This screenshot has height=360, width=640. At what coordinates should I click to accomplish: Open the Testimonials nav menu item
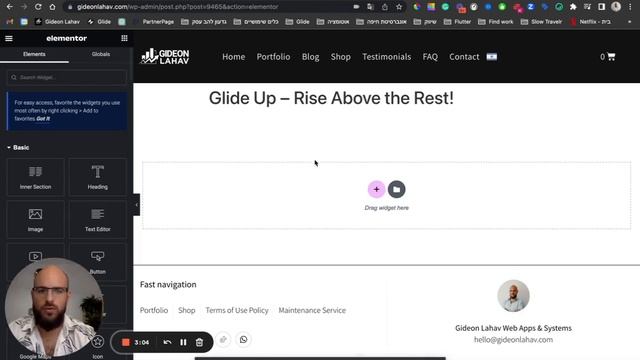[387, 57]
